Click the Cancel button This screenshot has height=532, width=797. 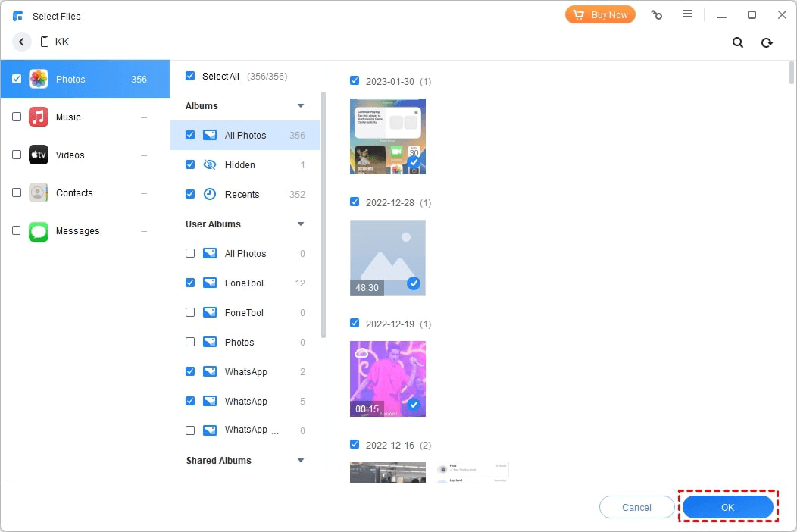click(x=636, y=507)
